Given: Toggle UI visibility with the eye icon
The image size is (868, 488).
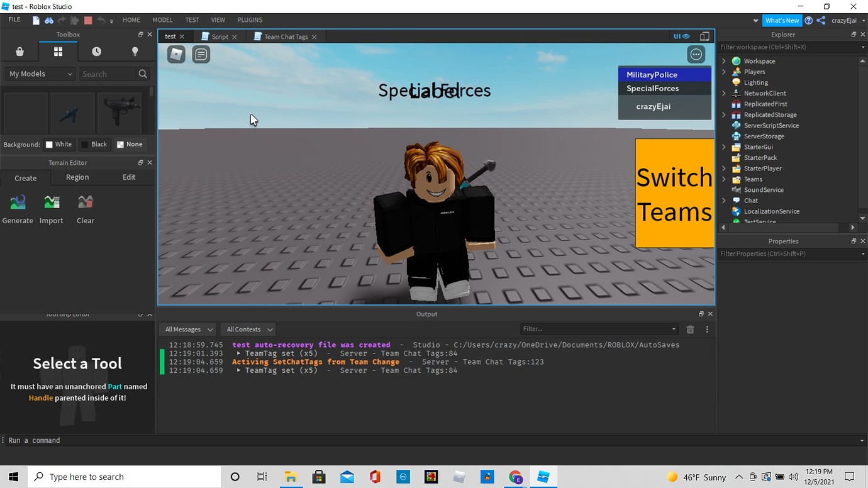Looking at the screenshot, I should coord(686,36).
